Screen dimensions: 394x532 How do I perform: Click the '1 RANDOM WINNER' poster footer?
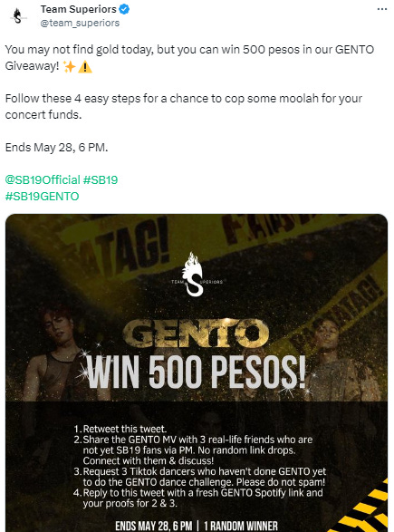241,526
